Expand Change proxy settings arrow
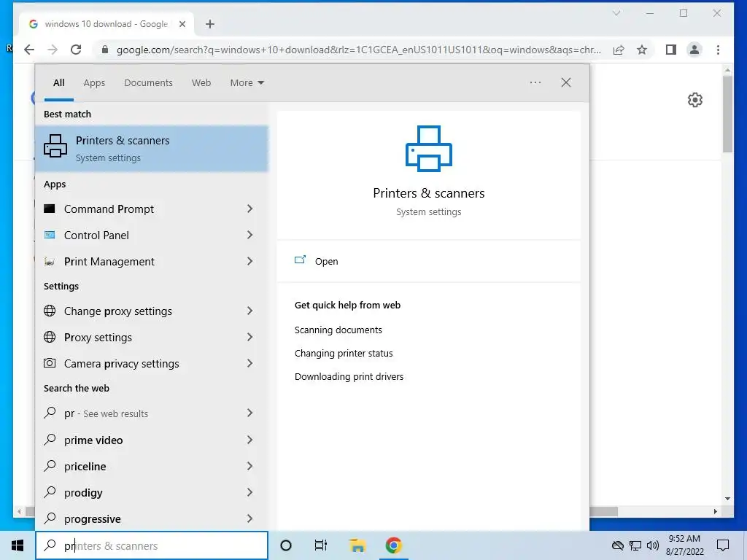The image size is (747, 560). click(249, 311)
